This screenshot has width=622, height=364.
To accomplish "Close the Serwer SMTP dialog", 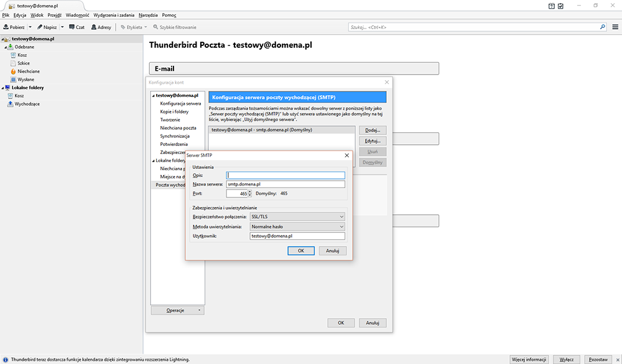I will [346, 155].
